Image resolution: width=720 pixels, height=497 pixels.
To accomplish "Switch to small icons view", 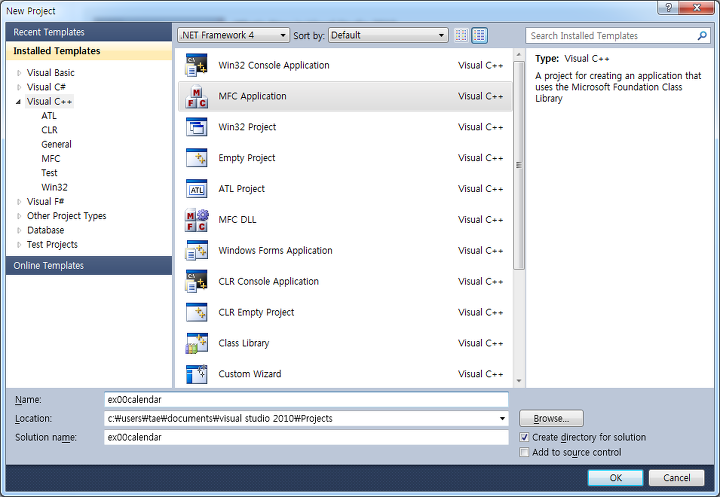I will (461, 35).
